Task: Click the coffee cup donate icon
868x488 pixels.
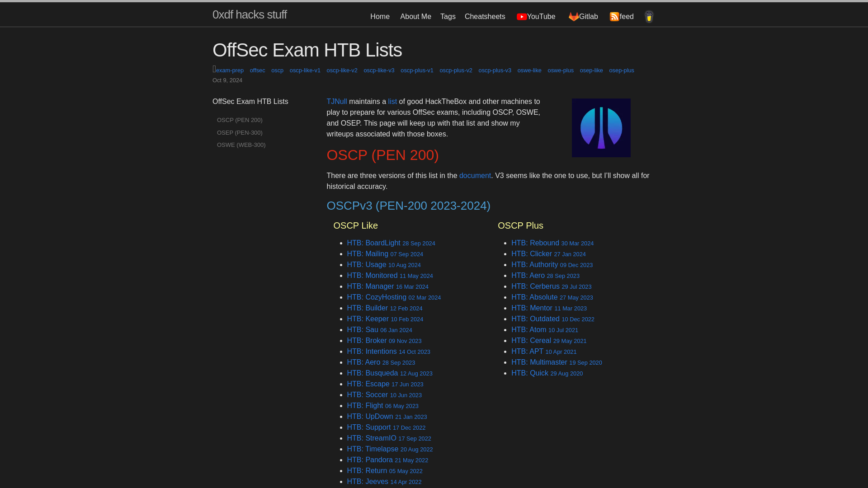Action: (x=649, y=17)
